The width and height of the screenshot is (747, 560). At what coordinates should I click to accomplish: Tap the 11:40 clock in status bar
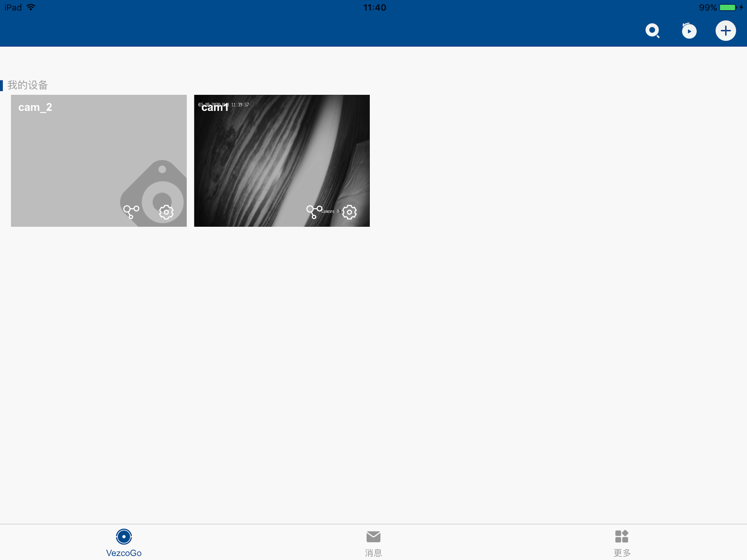375,7
